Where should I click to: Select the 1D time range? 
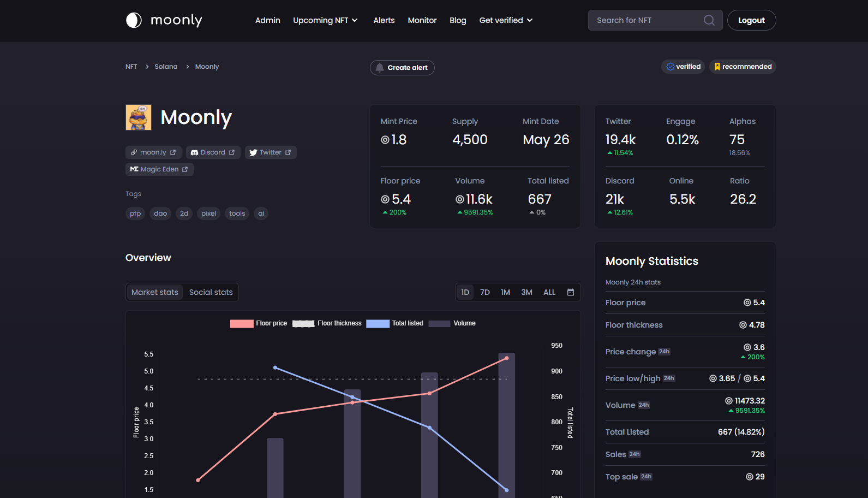click(x=465, y=292)
